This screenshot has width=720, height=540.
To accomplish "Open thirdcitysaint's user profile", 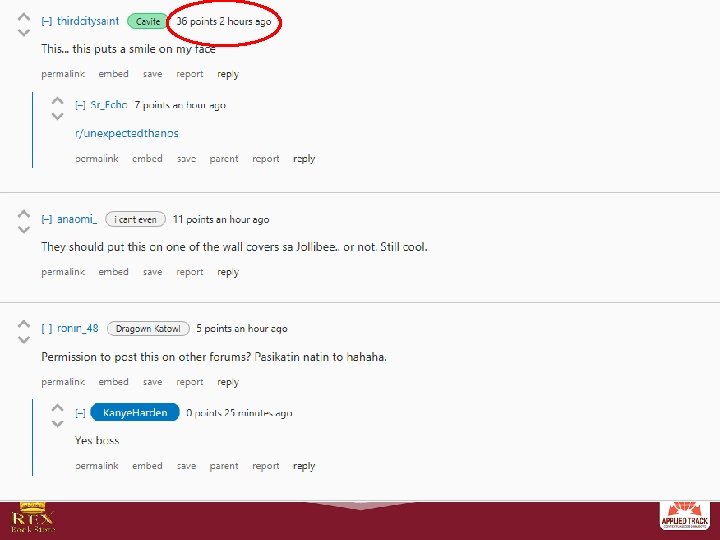I will click(88, 21).
